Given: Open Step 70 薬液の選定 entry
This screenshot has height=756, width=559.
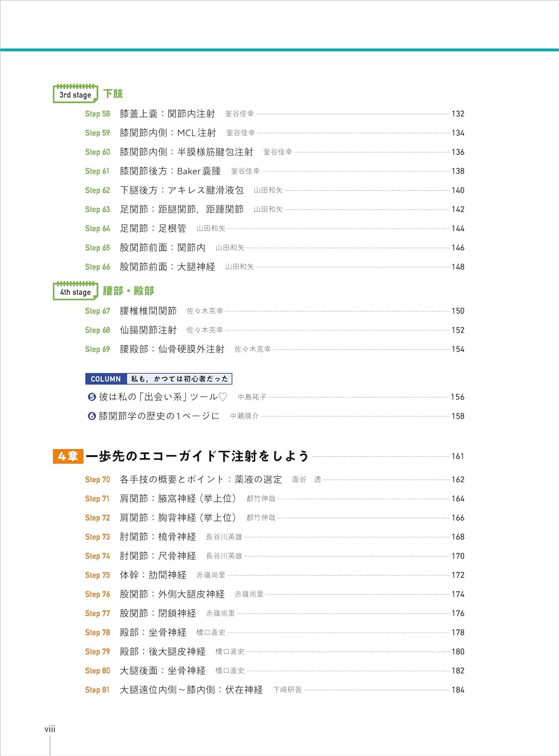Looking at the screenshot, I should pyautogui.click(x=200, y=479).
